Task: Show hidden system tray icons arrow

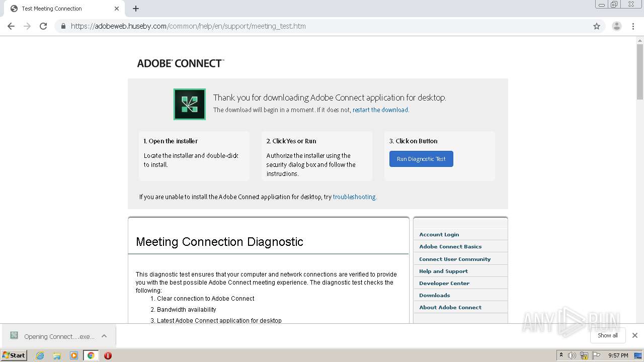Action: click(561, 355)
